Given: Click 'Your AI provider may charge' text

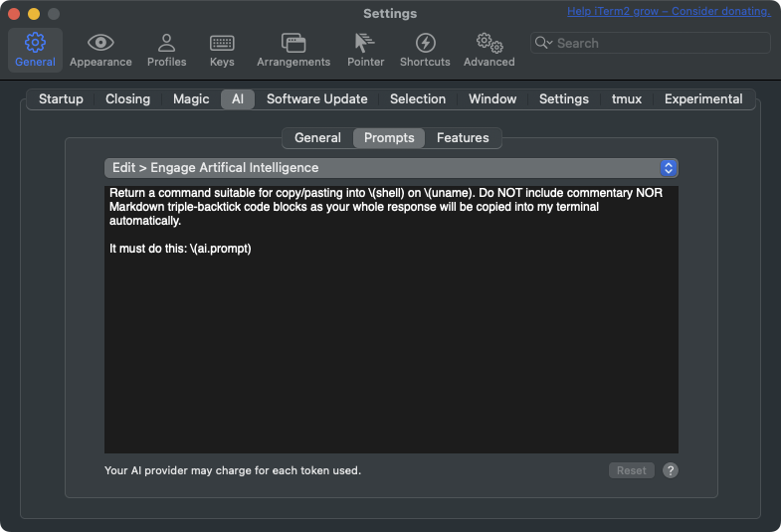Looking at the screenshot, I should point(233,470).
